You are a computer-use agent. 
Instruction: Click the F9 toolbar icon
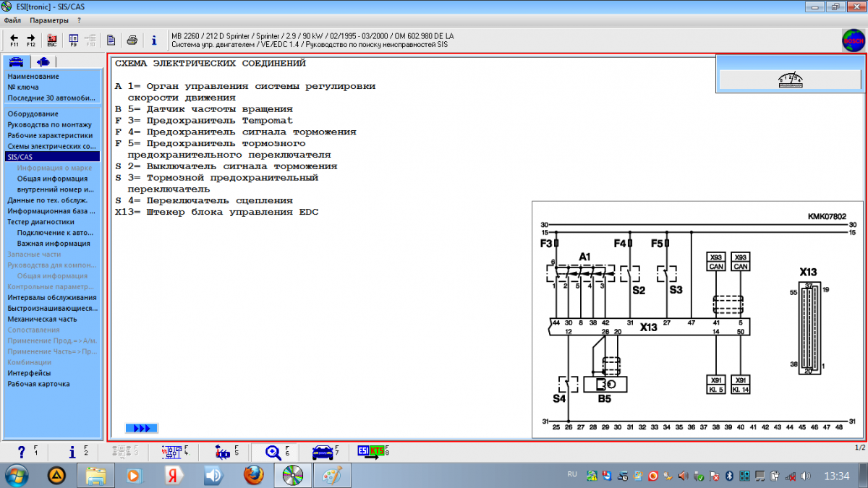(73, 39)
